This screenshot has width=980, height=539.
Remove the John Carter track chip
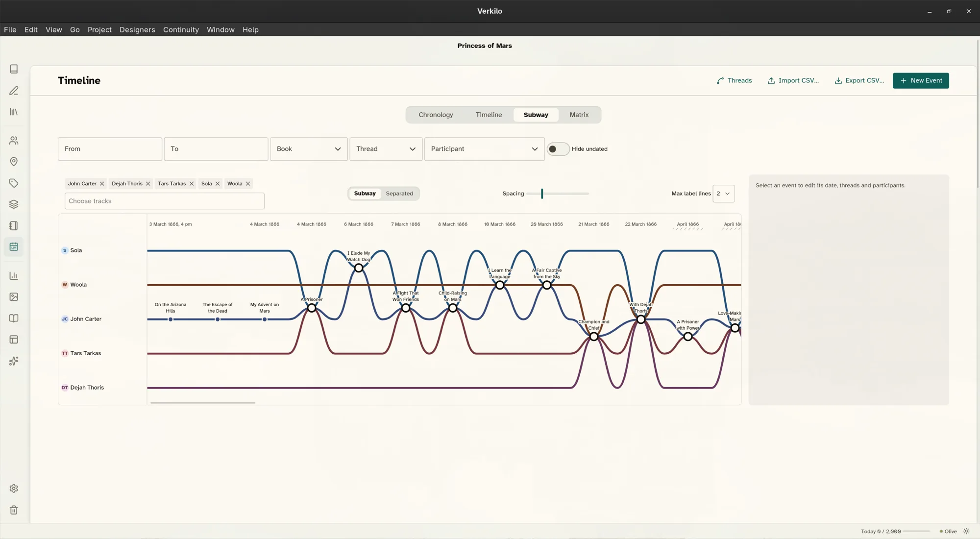click(x=102, y=184)
